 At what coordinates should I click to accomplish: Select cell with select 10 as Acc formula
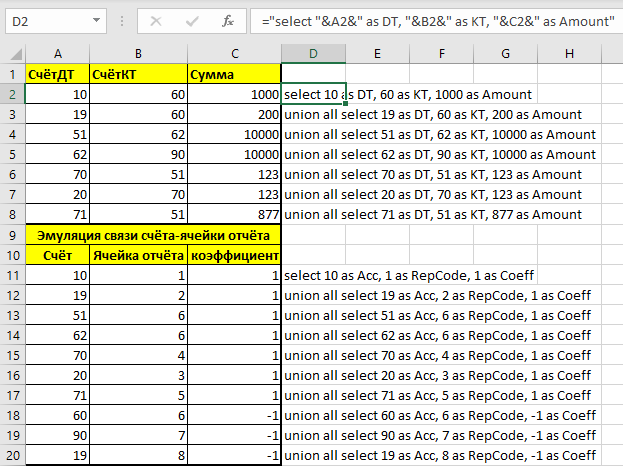[x=313, y=275]
